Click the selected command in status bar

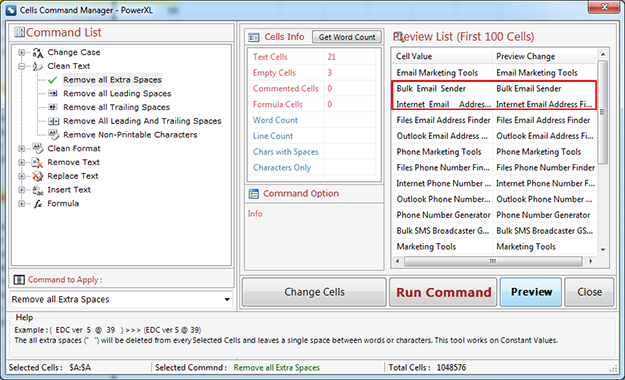[x=277, y=368]
